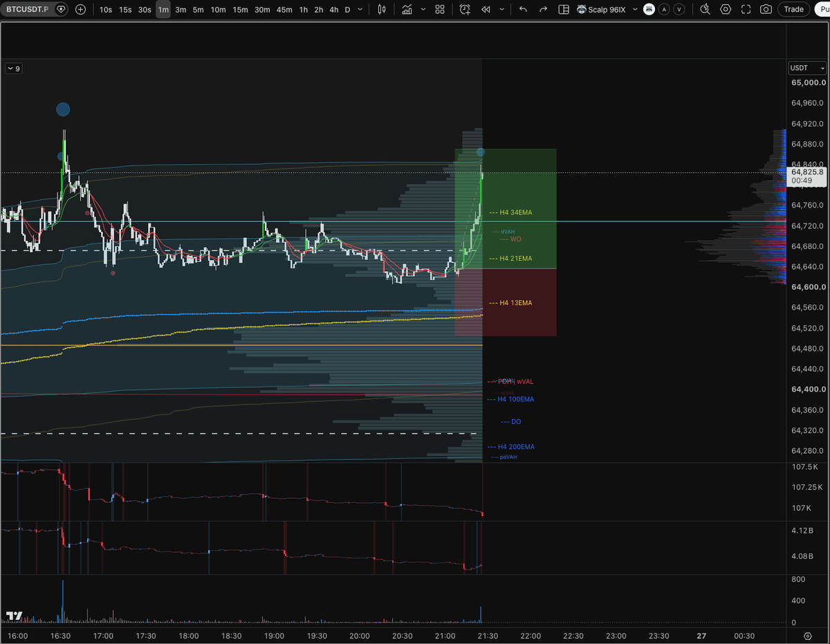Image resolution: width=830 pixels, height=644 pixels.
Task: Open the chart layout setup icon
Action: point(564,10)
